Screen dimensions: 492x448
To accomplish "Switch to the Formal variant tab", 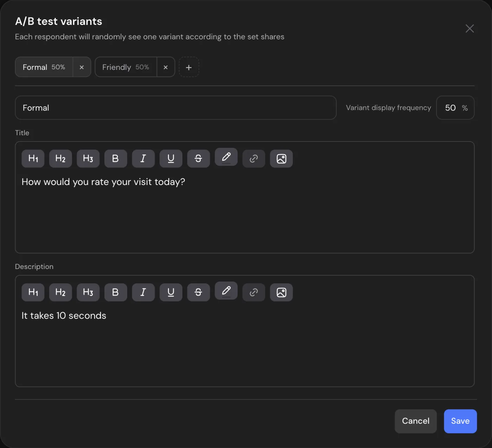I will (44, 67).
